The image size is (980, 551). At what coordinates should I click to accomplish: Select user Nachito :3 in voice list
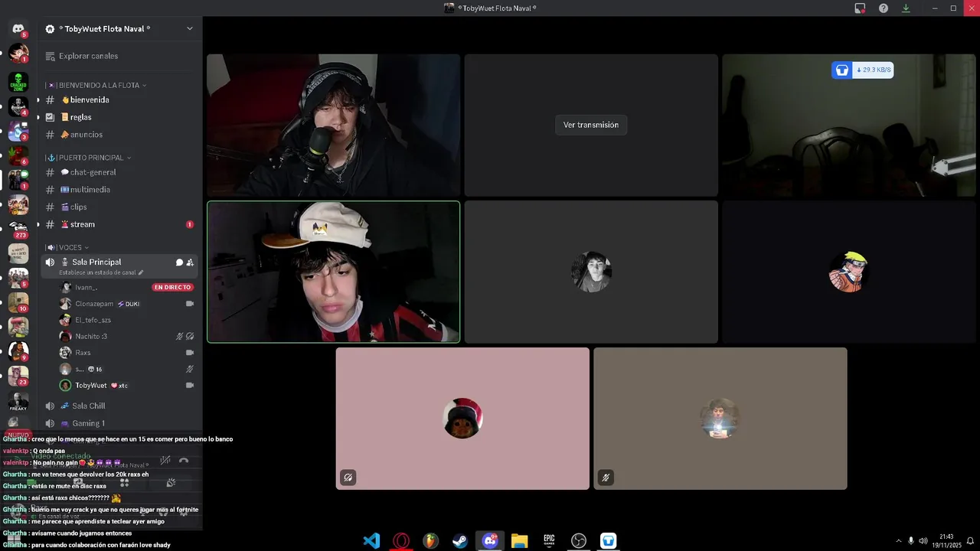(x=90, y=336)
